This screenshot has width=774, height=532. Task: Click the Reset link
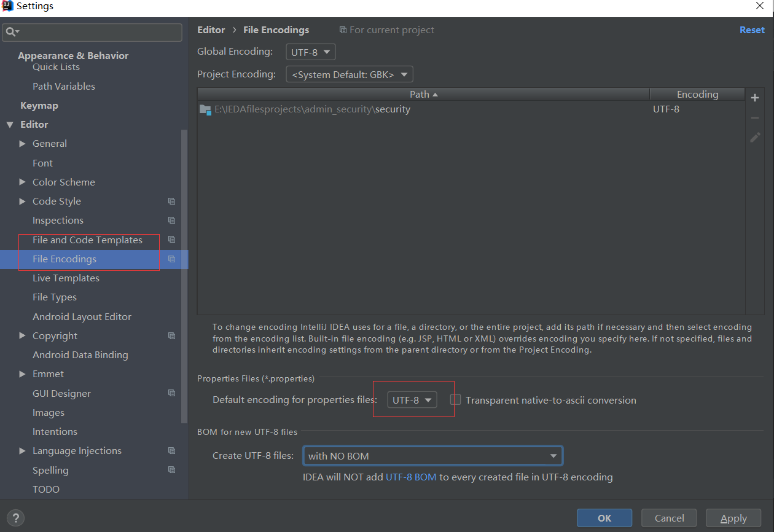point(752,29)
